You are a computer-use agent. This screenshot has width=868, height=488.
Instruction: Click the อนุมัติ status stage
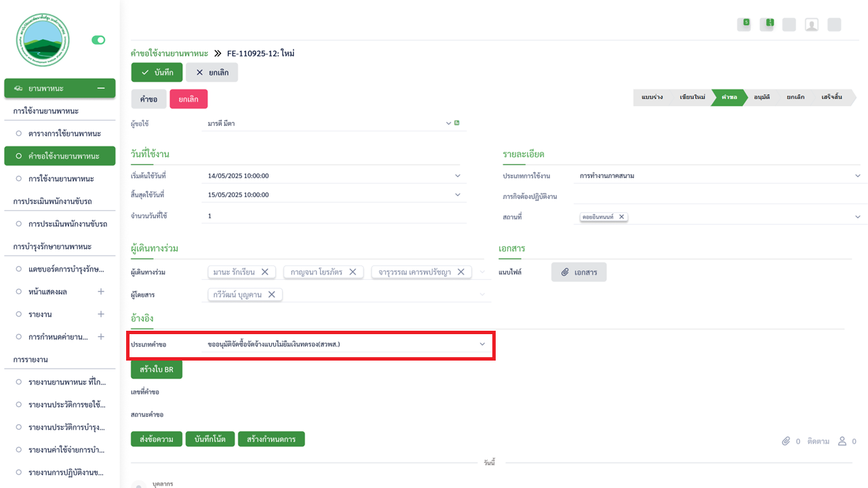pyautogui.click(x=762, y=98)
